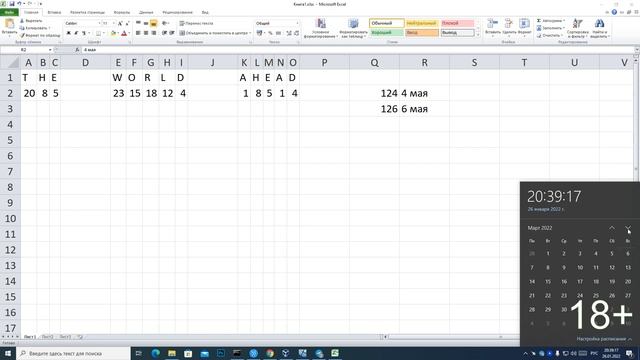
Task: Show hidden system tray icons chevron
Action: click(525, 353)
